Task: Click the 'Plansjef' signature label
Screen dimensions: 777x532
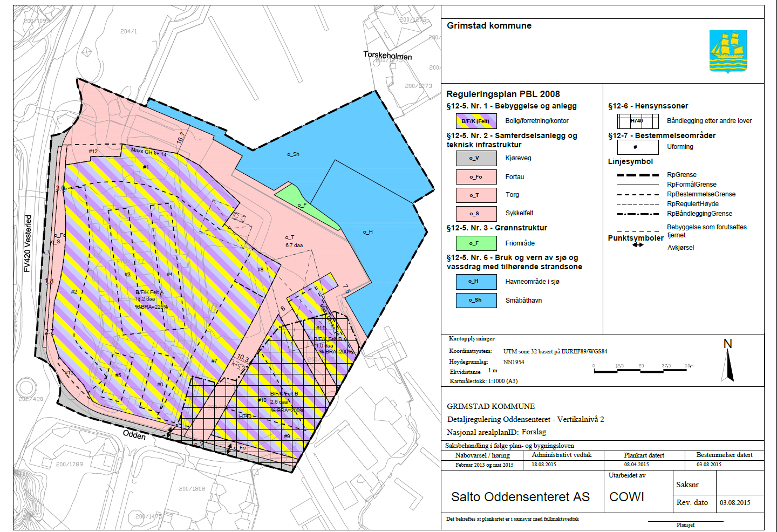Action: pyautogui.click(x=685, y=525)
